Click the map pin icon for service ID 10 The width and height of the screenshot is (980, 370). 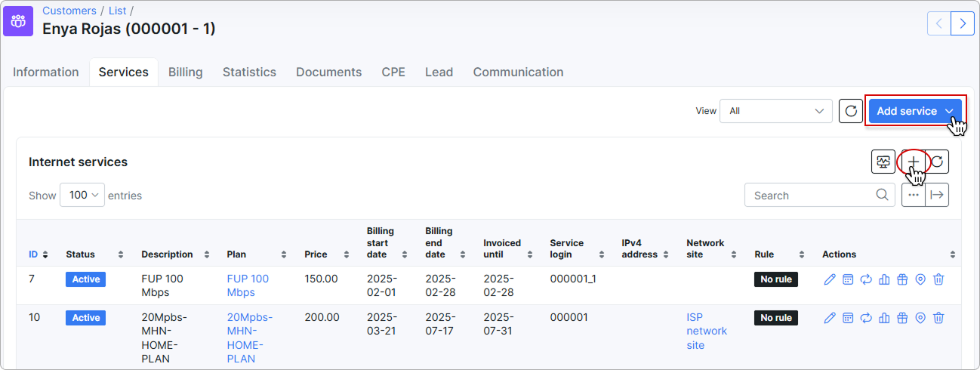tap(920, 318)
